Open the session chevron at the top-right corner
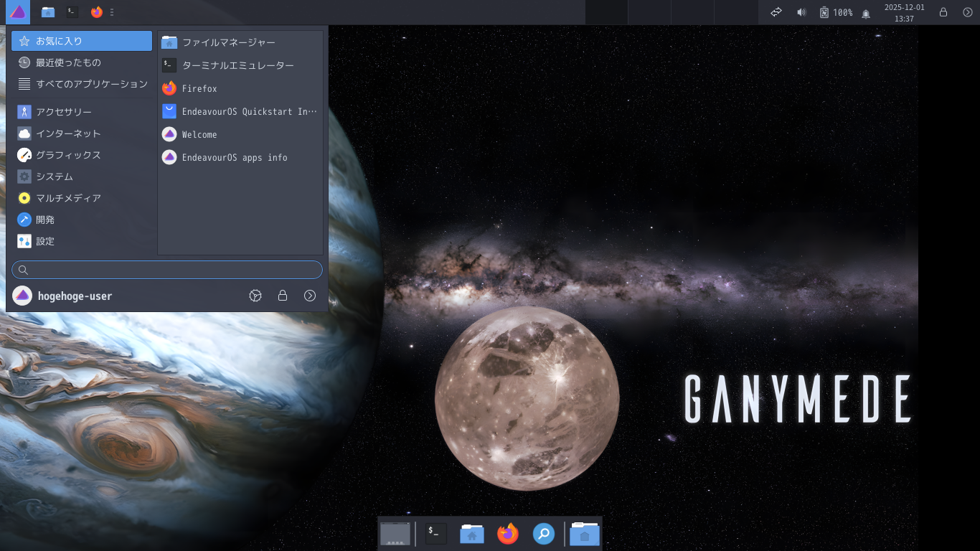This screenshot has height=551, width=980. (967, 12)
